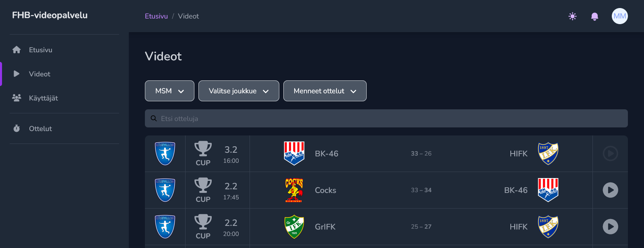Click the BK-46 logo in the first match row
644x248 pixels.
tap(294, 154)
